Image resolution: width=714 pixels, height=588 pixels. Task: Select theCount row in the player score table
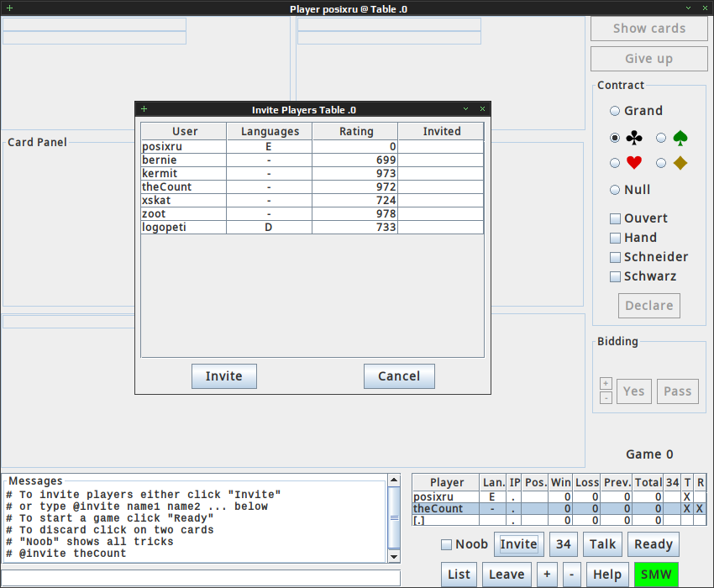click(x=559, y=509)
